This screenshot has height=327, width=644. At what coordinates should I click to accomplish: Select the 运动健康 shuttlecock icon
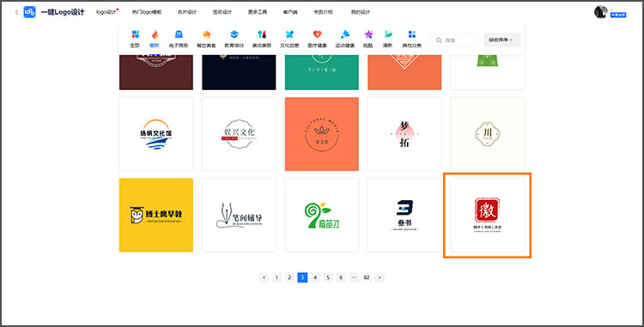(345, 34)
